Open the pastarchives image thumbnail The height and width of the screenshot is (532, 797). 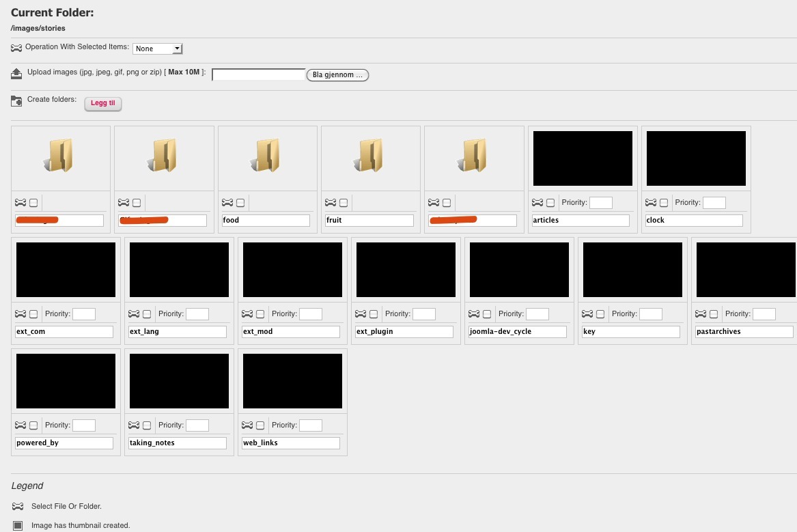[x=746, y=270]
